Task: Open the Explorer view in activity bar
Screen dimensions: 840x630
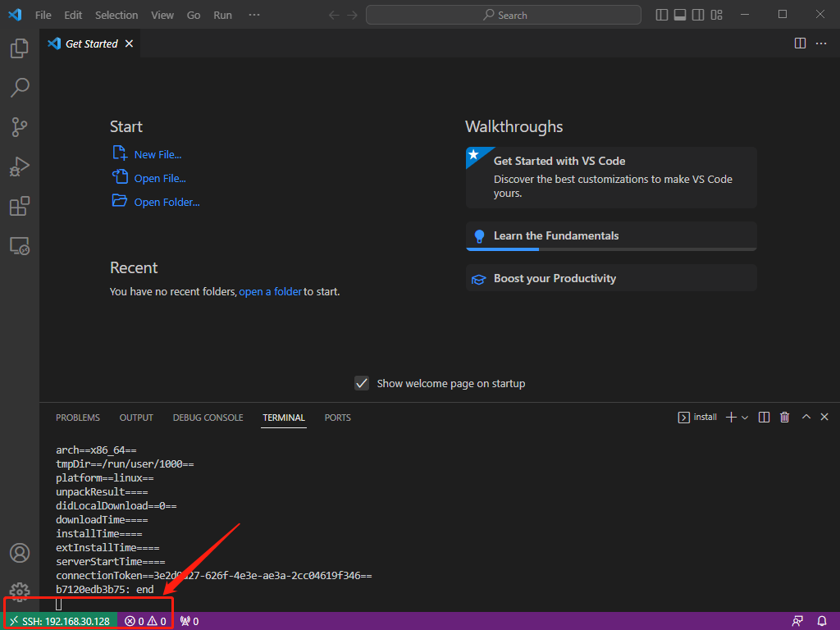Action: (20, 49)
